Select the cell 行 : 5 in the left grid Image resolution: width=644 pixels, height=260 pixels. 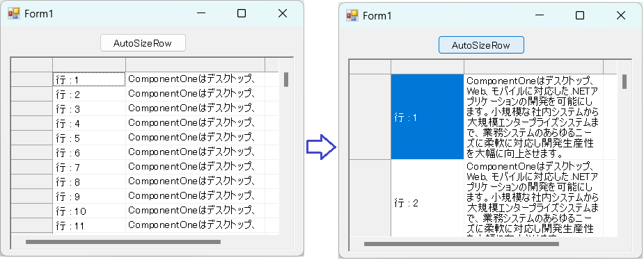click(89, 138)
